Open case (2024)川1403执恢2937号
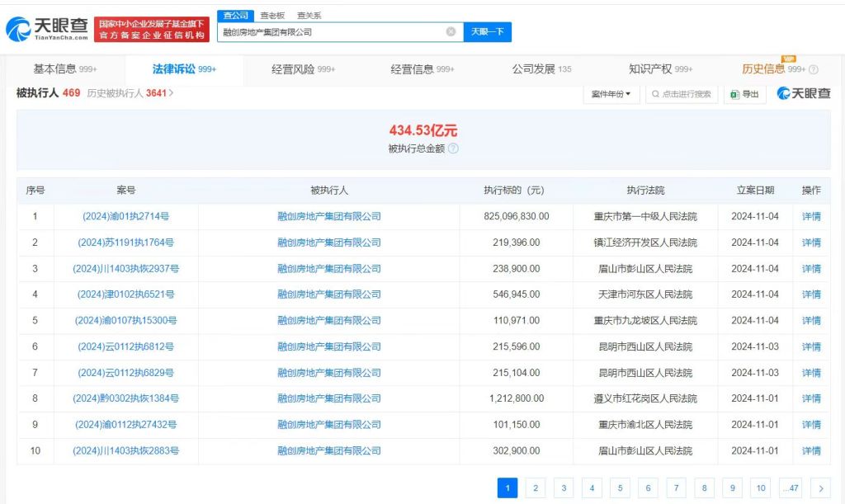Viewport: 845px width, 504px height. (x=125, y=269)
